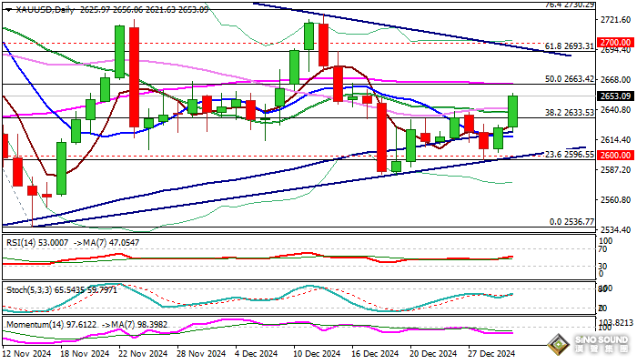
Task: Click the 76.4 2730.29 Fibonacci label
Action: pos(570,5)
